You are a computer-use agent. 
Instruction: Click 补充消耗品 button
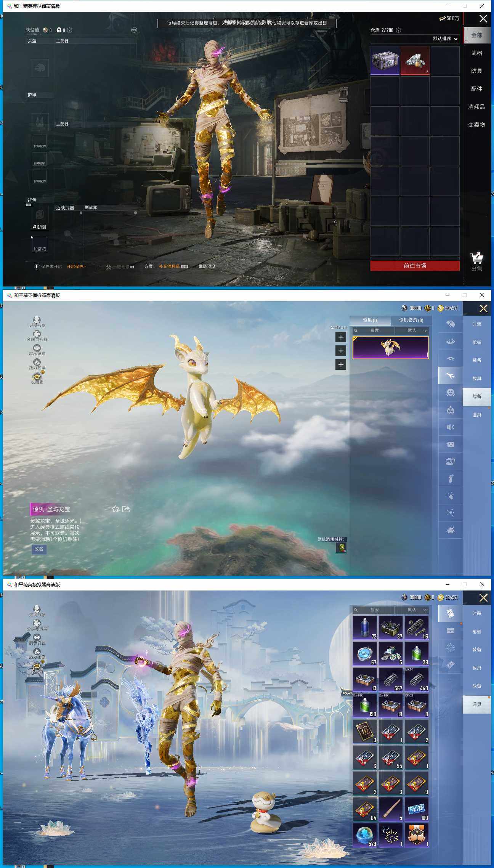(173, 266)
